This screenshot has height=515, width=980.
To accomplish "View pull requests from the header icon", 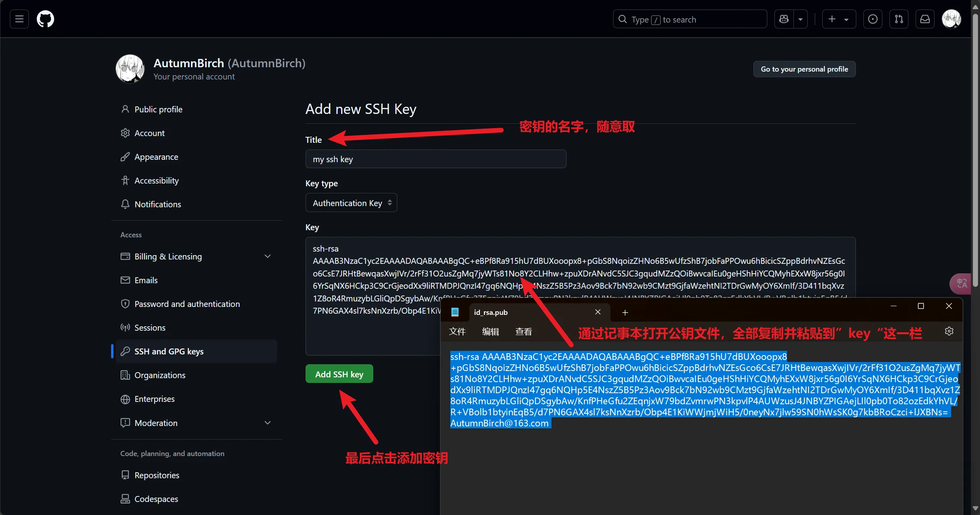I will [x=899, y=19].
